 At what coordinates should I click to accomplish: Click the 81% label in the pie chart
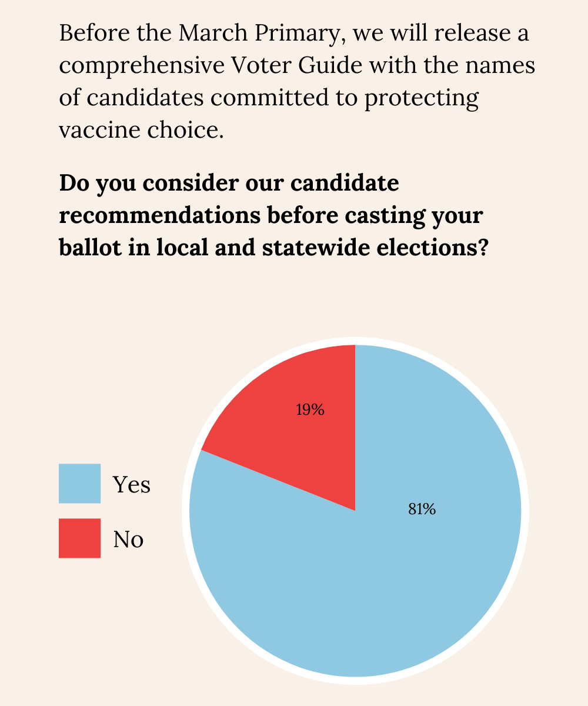coord(422,510)
